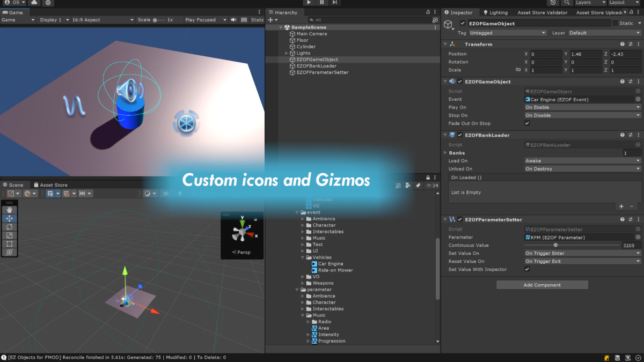This screenshot has width=644, height=362.
Task: Switch to the Asset Store tab
Action: 50,185
